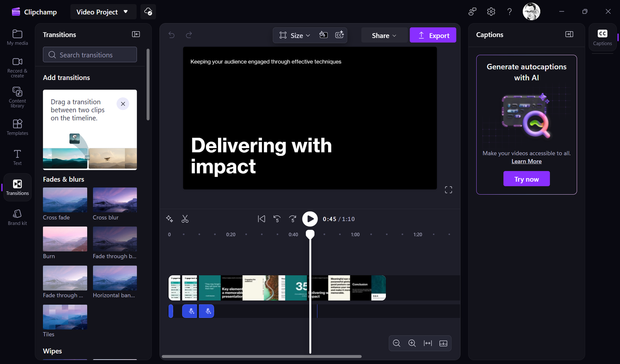Open the Size dropdown
Screen dimensions: 620x364
click(x=295, y=35)
